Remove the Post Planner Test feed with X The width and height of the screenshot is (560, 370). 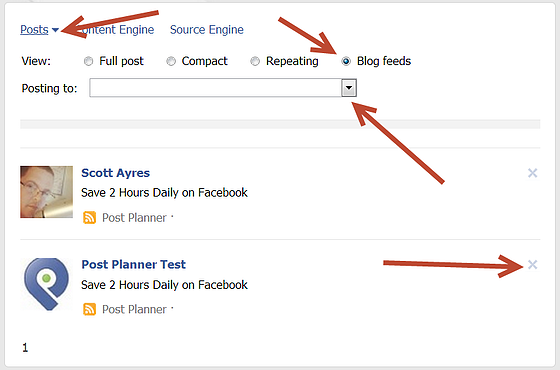(532, 265)
